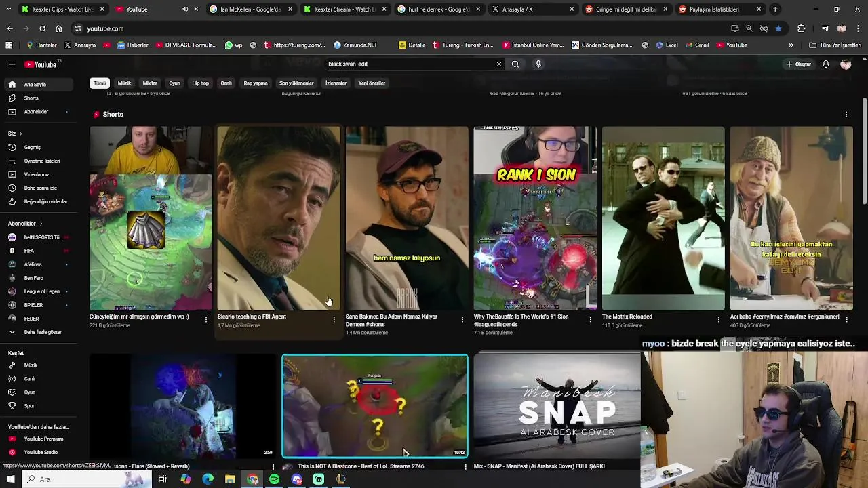Open options for The Matrix Reloaded short

click(x=719, y=319)
